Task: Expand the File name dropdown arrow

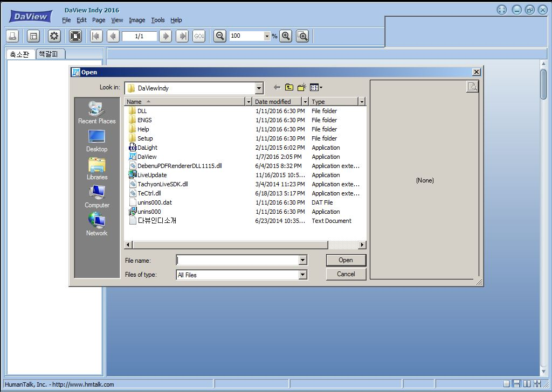Action: (x=303, y=260)
